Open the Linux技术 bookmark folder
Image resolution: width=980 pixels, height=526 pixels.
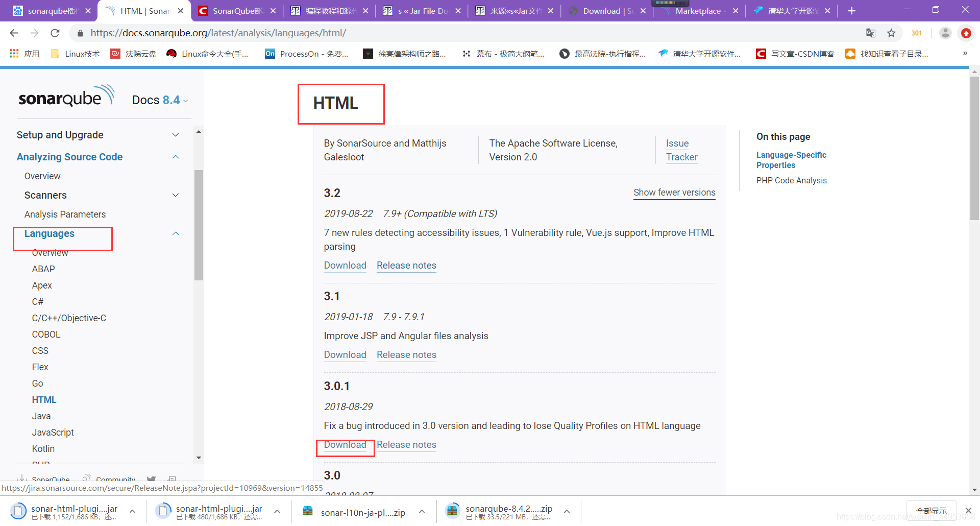coord(76,54)
